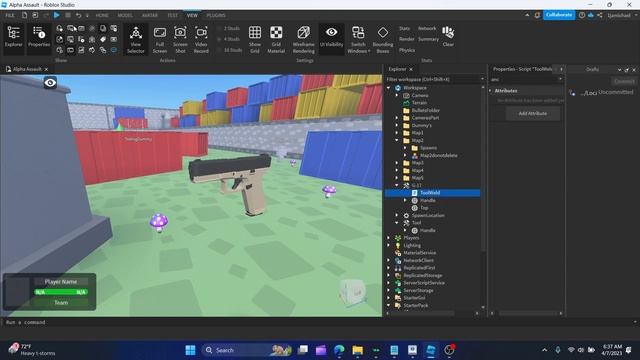The width and height of the screenshot is (640, 360).
Task: Open the help icon next to Collaborate
Action: point(582,15)
